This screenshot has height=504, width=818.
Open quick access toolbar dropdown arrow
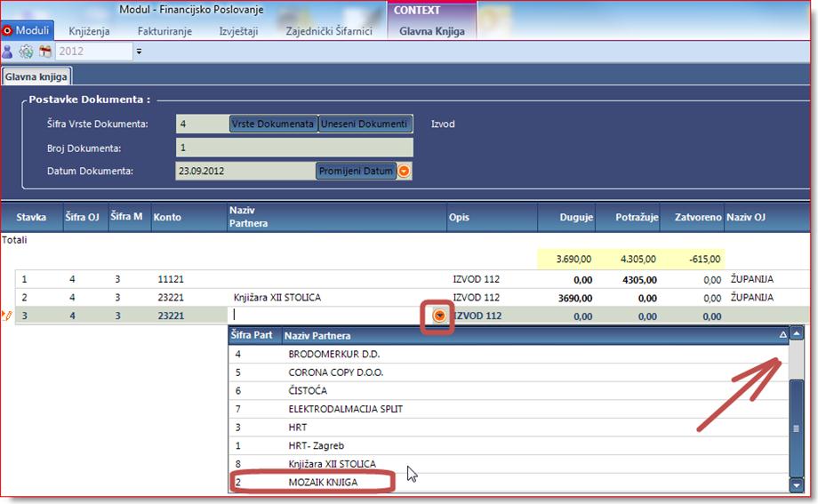pyautogui.click(x=139, y=52)
